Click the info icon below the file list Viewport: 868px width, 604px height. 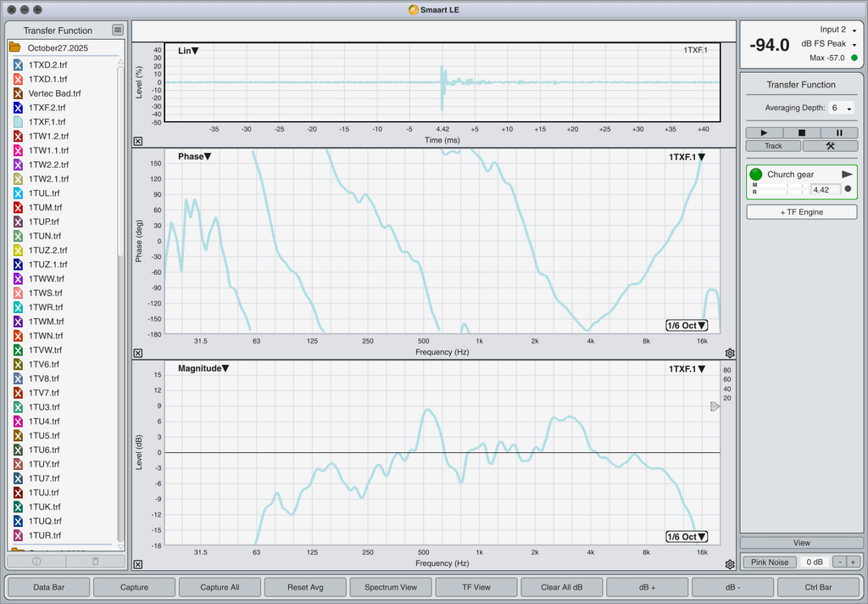click(36, 561)
